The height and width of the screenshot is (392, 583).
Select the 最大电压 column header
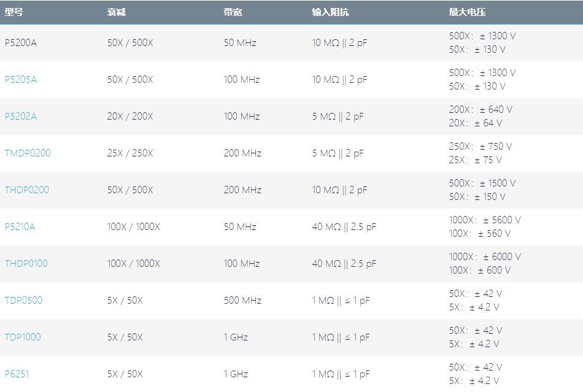click(x=468, y=12)
